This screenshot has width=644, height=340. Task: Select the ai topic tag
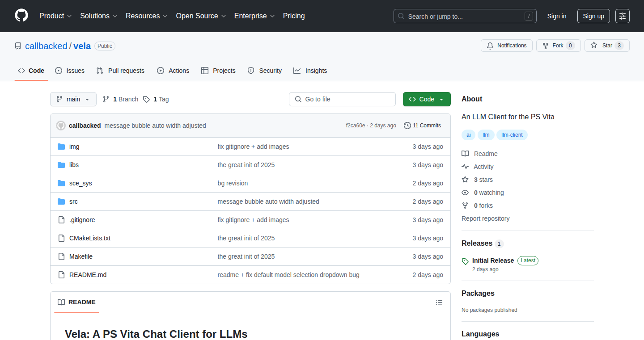[x=468, y=135]
